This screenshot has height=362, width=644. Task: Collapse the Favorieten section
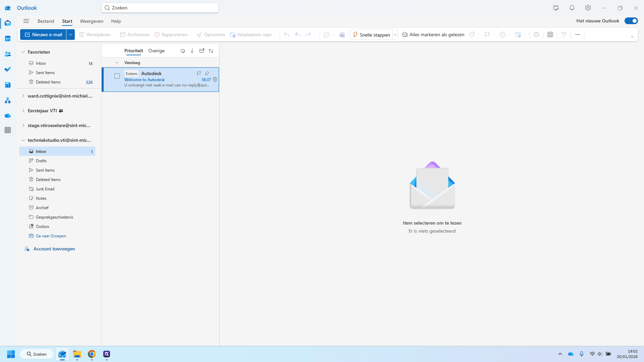click(23, 52)
